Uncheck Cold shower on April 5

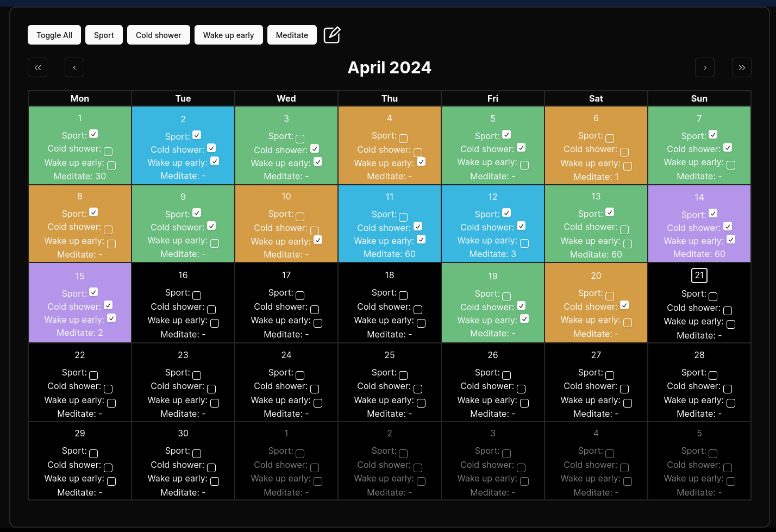click(521, 148)
